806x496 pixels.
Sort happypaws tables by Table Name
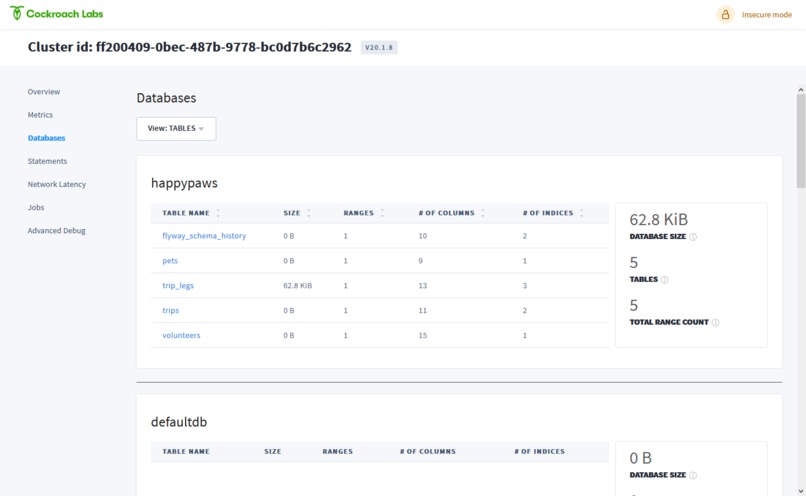(x=191, y=213)
